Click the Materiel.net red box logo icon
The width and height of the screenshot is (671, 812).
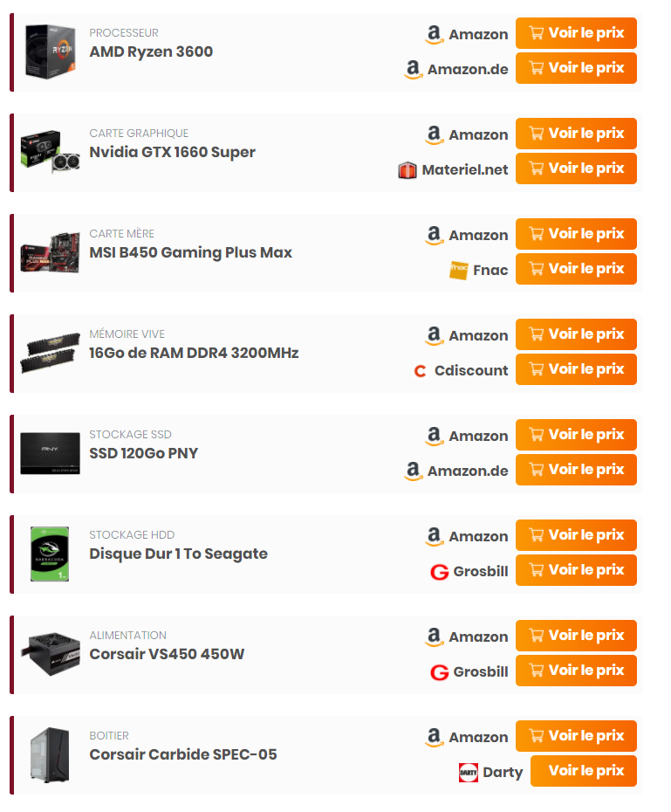click(x=407, y=170)
